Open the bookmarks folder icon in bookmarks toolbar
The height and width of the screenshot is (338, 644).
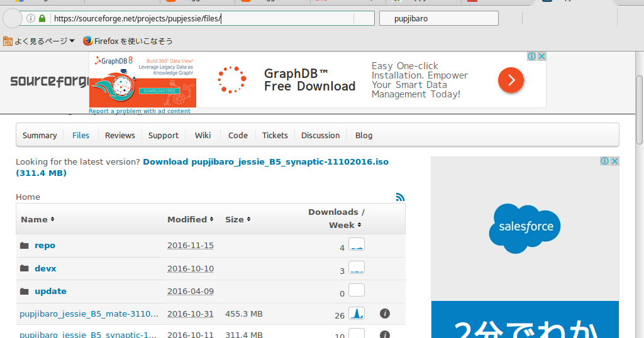(8, 41)
